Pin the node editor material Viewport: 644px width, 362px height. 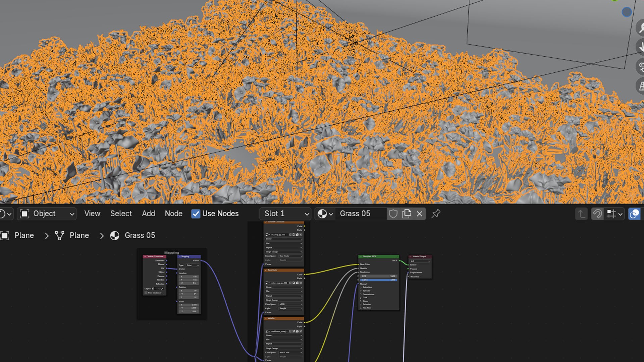(436, 214)
